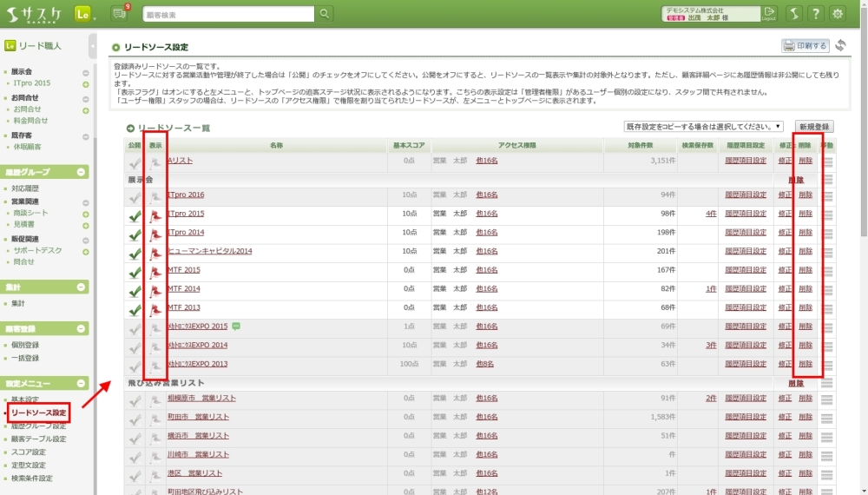Open the gear settings icon in header
The height and width of the screenshot is (495, 868).
point(838,13)
